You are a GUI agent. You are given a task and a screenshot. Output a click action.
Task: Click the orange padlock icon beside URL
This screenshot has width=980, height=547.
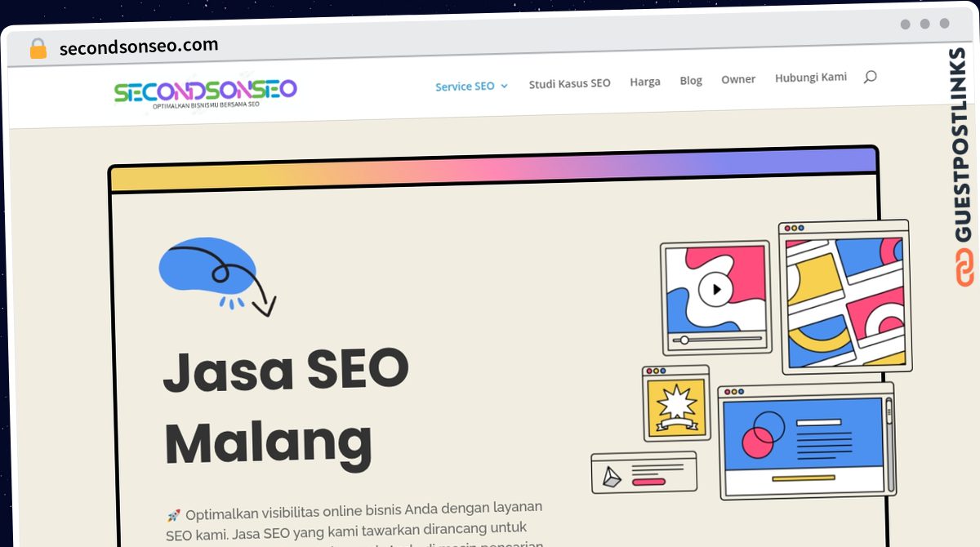coord(38,49)
